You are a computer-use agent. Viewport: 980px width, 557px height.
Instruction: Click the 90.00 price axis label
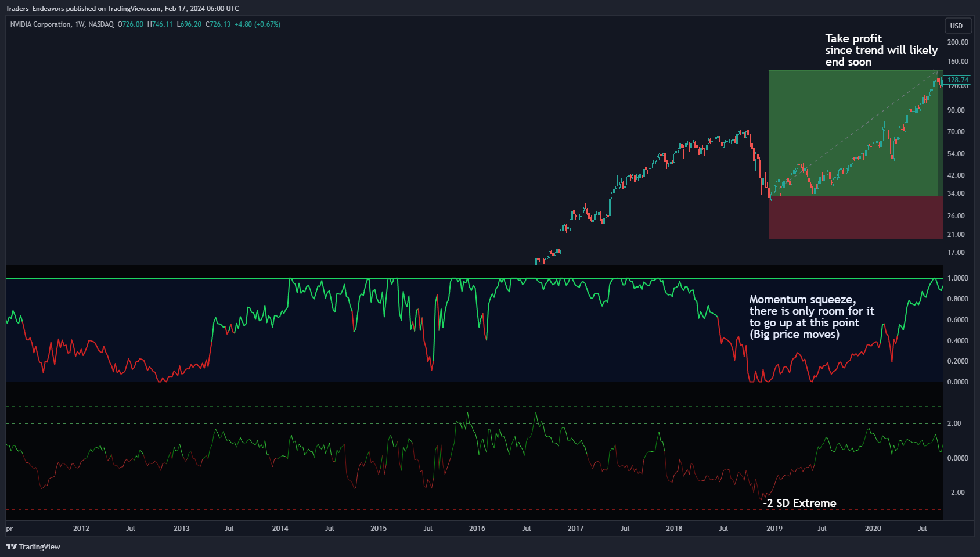956,110
